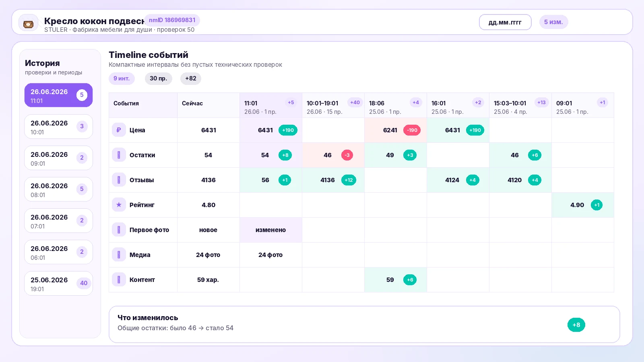Screen dimensions: 644x362
Task: Click the ruble icon in Цена row
Action: pos(119,130)
